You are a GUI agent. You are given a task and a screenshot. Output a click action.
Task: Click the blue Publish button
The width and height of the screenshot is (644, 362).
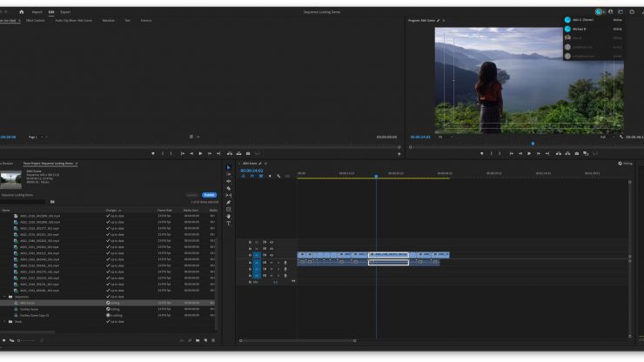click(x=209, y=195)
